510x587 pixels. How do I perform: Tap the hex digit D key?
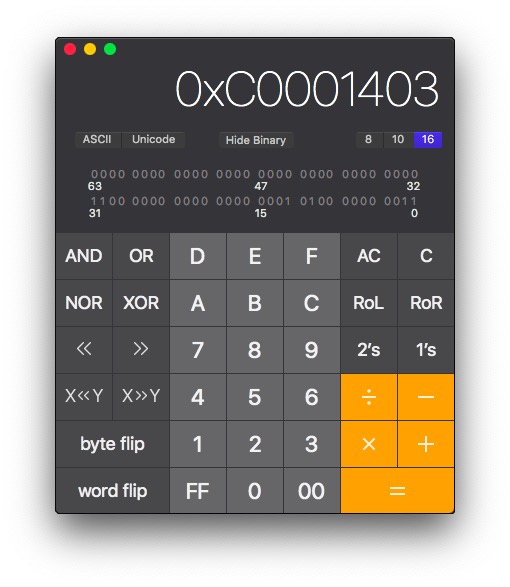point(198,256)
